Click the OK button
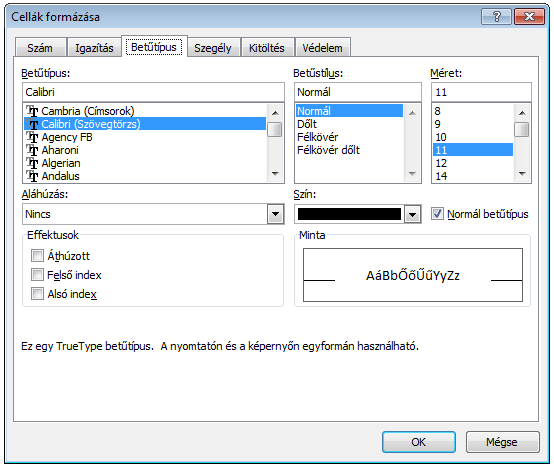The height and width of the screenshot is (467, 554). (x=419, y=442)
